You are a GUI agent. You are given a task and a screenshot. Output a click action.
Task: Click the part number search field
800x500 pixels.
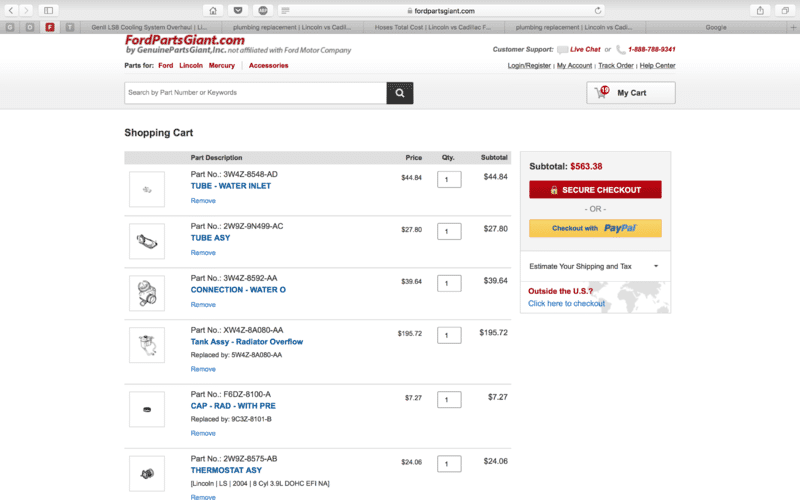pos(255,93)
